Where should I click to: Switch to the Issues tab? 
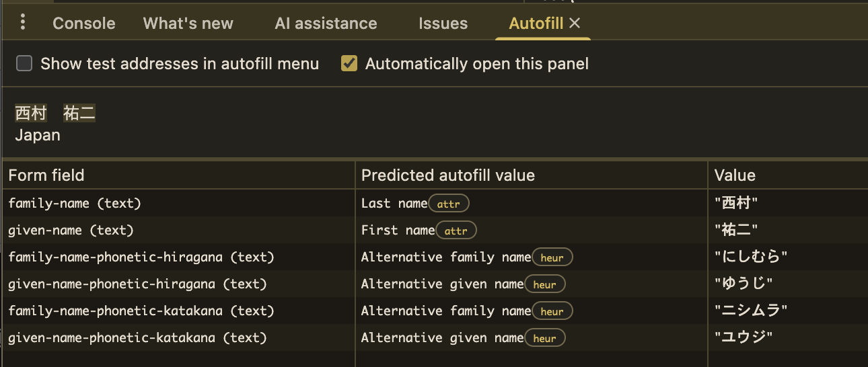click(443, 24)
